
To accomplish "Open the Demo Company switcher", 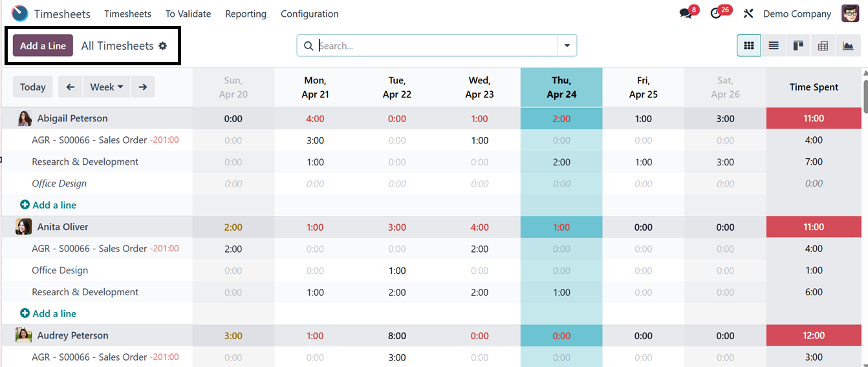I will [797, 14].
